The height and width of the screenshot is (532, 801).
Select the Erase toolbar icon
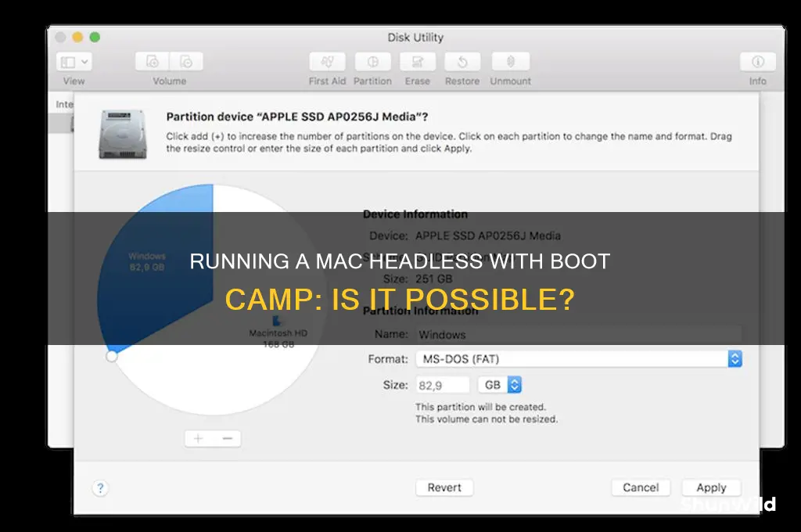tap(418, 62)
